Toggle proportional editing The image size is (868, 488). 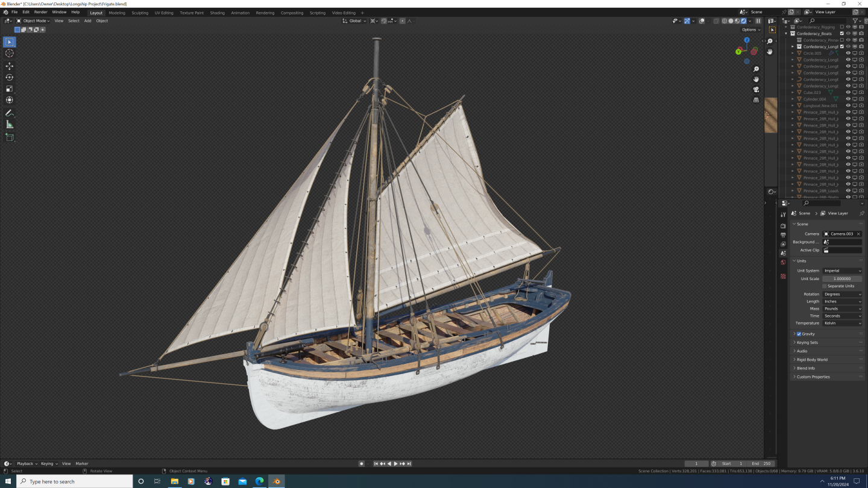(x=402, y=21)
